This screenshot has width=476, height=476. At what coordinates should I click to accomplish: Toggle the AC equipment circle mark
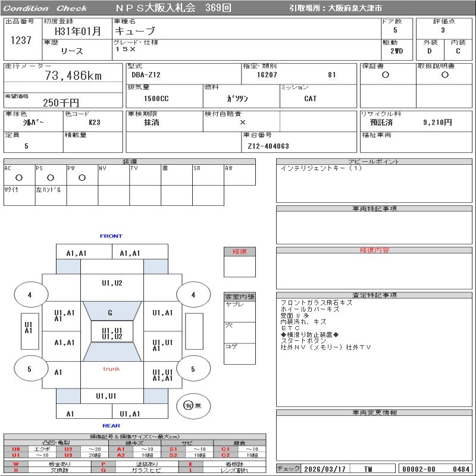[18, 177]
